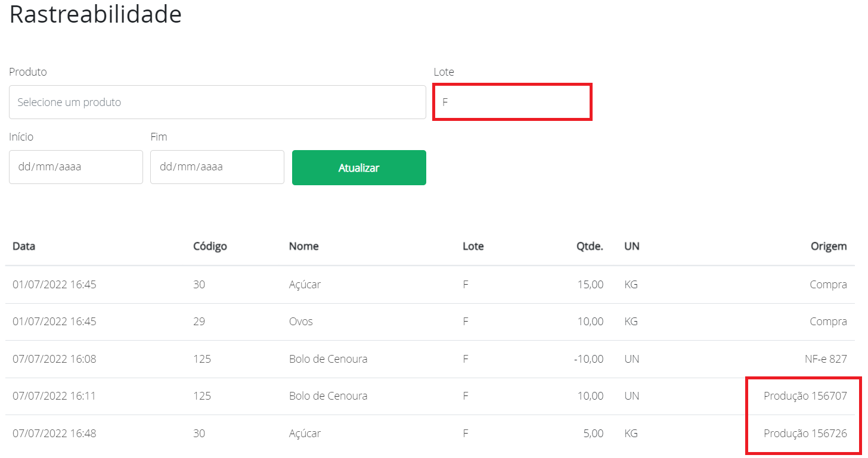Screen dimensions: 868x458
Task: Sort table by the Nome column header
Action: click(304, 246)
